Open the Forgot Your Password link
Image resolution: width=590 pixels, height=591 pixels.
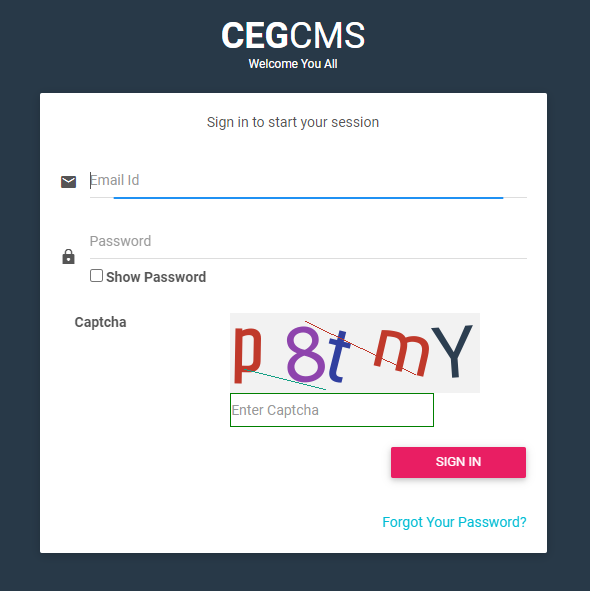pyautogui.click(x=454, y=522)
